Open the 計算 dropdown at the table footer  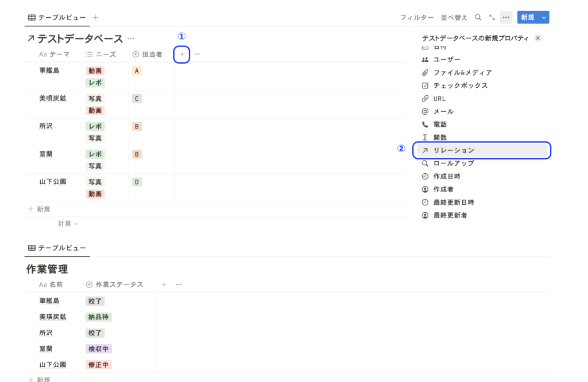(68, 224)
